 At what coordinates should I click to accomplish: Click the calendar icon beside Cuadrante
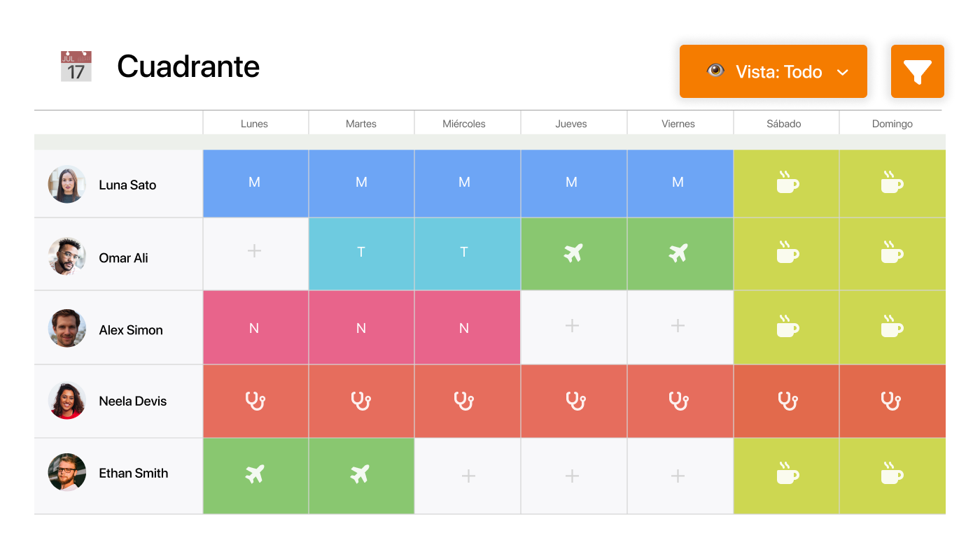(76, 66)
